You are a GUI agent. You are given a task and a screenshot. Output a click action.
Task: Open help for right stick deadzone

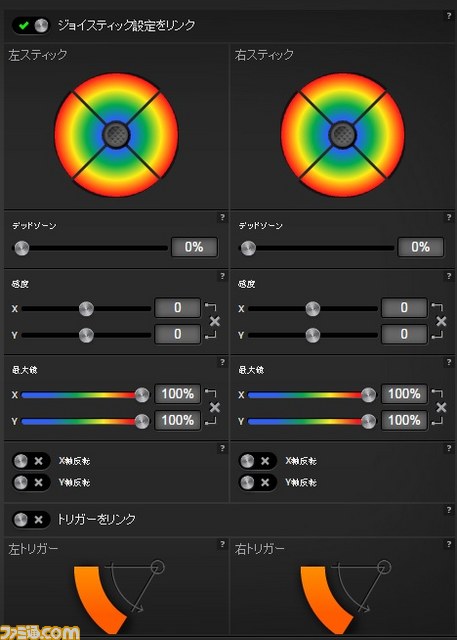(449, 217)
